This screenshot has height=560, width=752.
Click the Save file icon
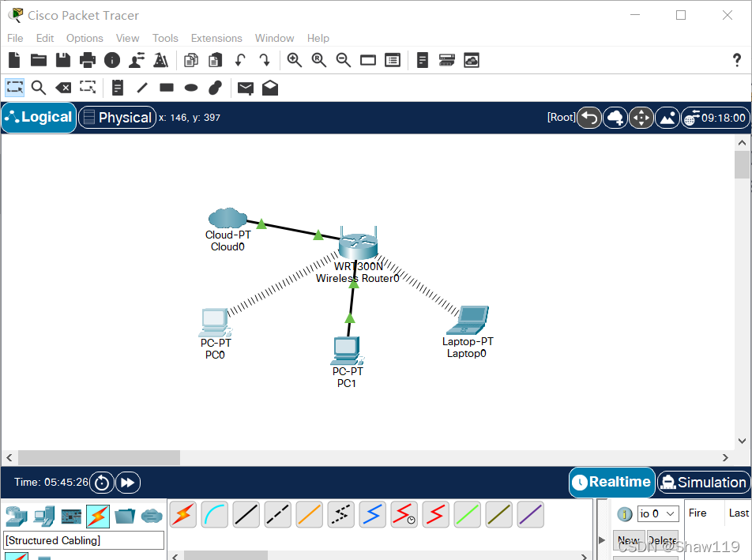[63, 60]
